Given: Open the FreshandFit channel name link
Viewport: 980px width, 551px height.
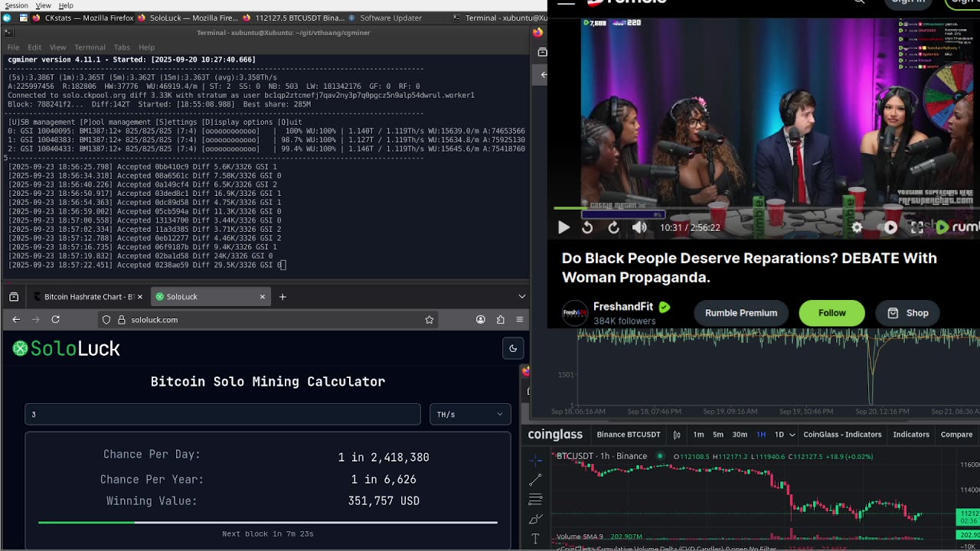Looking at the screenshot, I should pyautogui.click(x=623, y=307).
